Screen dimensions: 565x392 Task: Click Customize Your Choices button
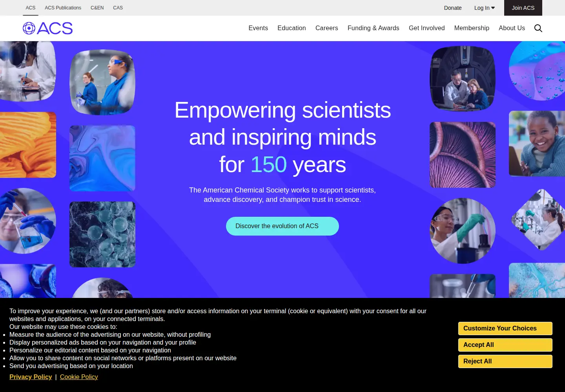(x=505, y=328)
